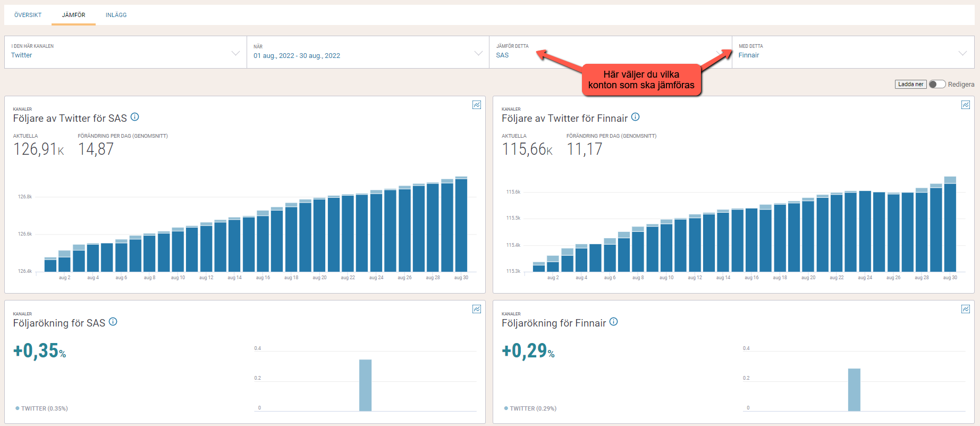Screen dimensions: 980x426
Task: Click the Ladda ner button
Action: (x=910, y=84)
